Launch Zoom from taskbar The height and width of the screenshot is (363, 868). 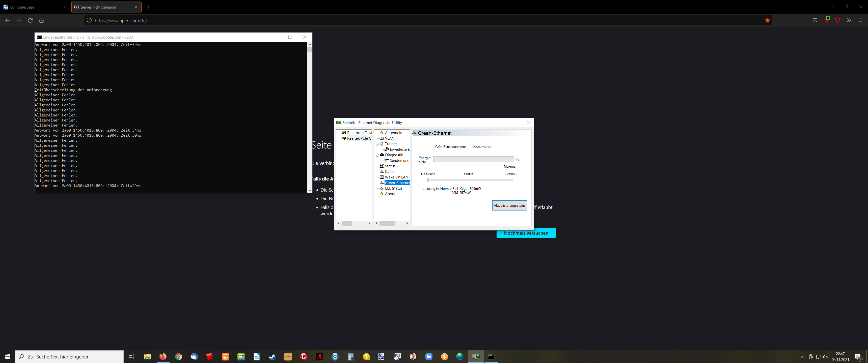point(429,357)
